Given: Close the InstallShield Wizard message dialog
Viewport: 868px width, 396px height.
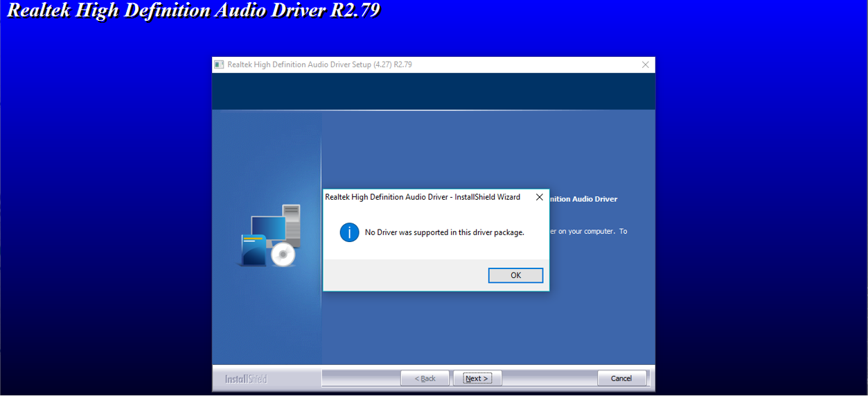Looking at the screenshot, I should (539, 197).
